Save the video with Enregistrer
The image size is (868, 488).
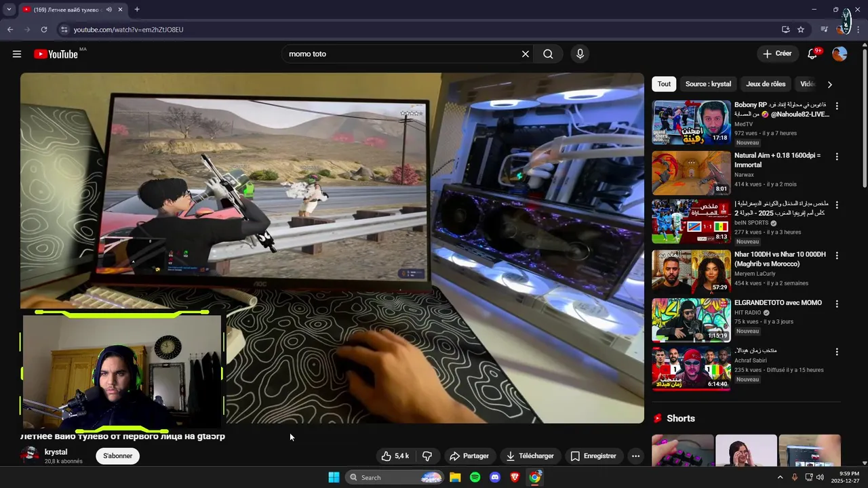pos(593,456)
